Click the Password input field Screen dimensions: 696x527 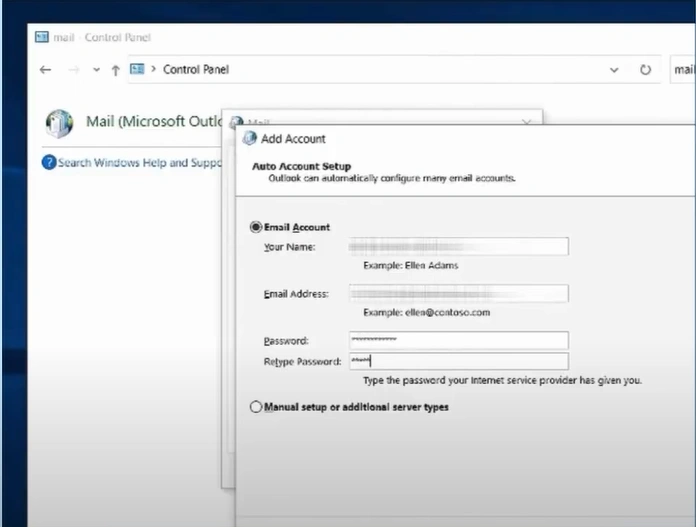point(459,340)
